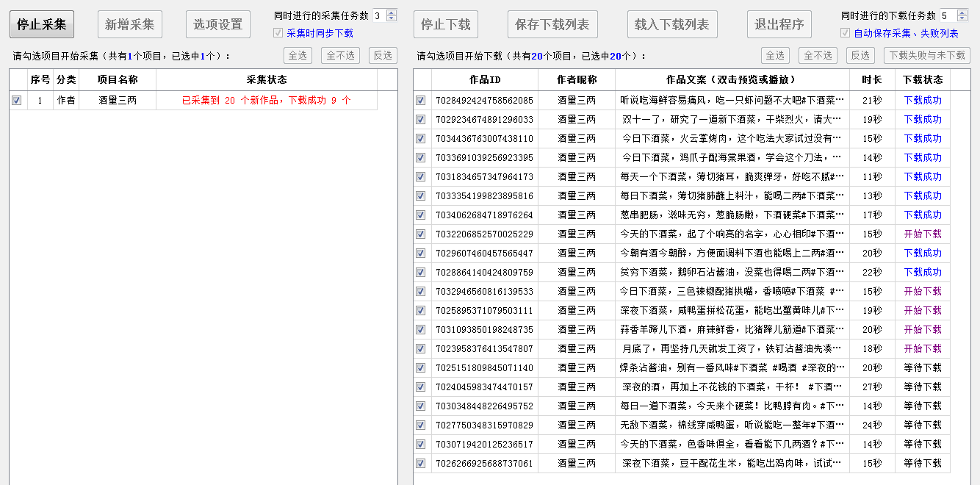Click 24秒 duration cell
Screen dimensions: 980x485
tap(872, 425)
